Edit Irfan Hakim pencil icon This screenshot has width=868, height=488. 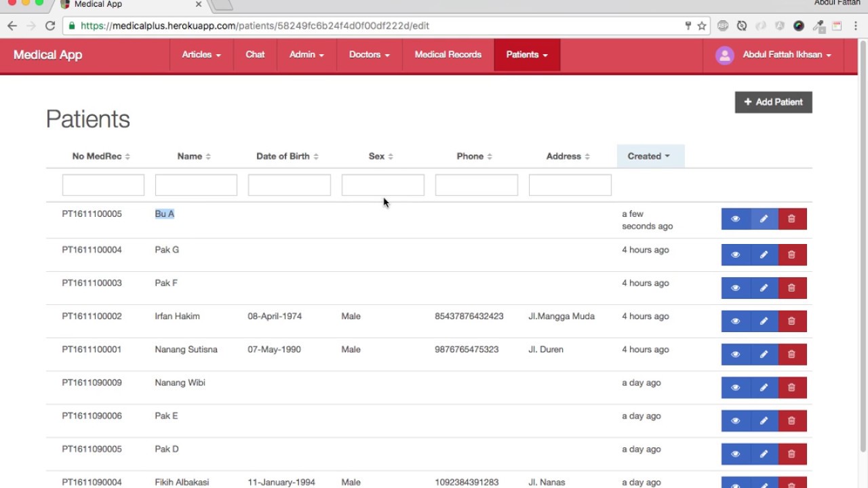pos(764,321)
